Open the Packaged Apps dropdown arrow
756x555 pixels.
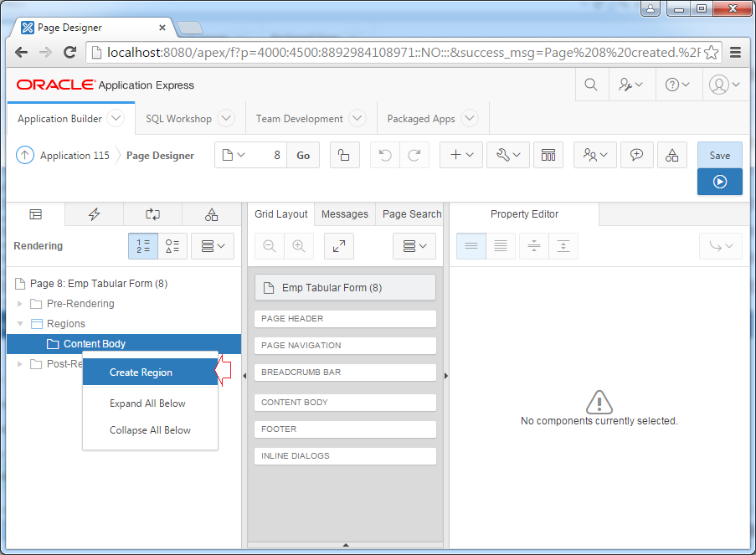click(x=469, y=118)
